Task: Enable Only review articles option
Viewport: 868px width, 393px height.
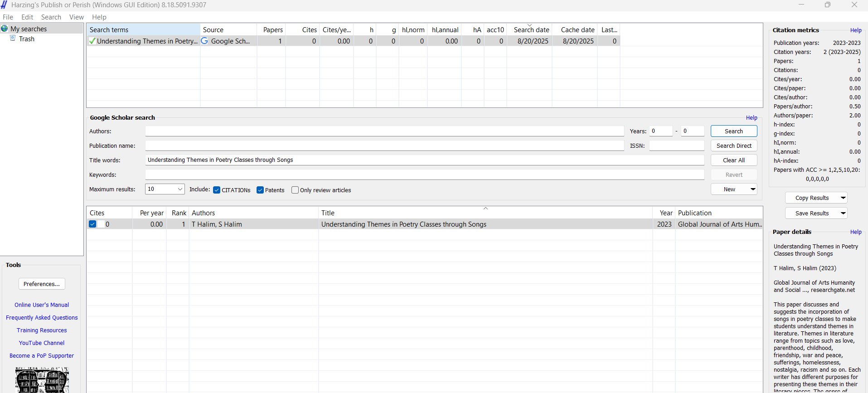Action: pyautogui.click(x=295, y=190)
